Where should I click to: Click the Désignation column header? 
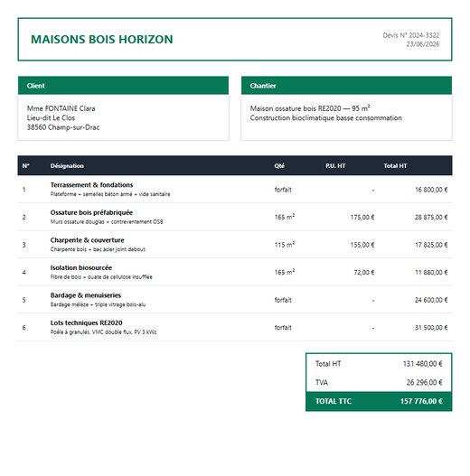(67, 166)
